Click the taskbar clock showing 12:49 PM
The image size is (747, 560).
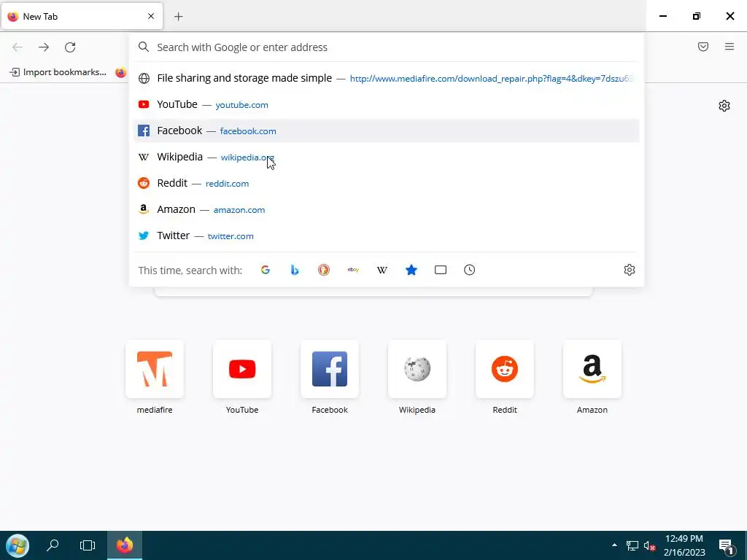tap(684, 545)
